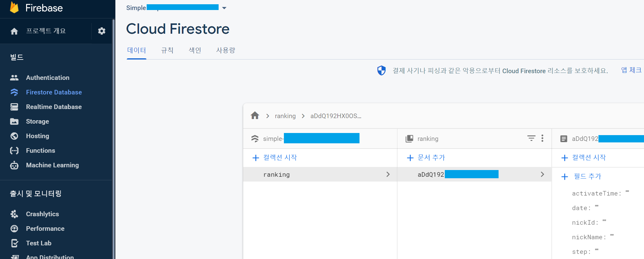Go to project overview home icon

point(14,31)
